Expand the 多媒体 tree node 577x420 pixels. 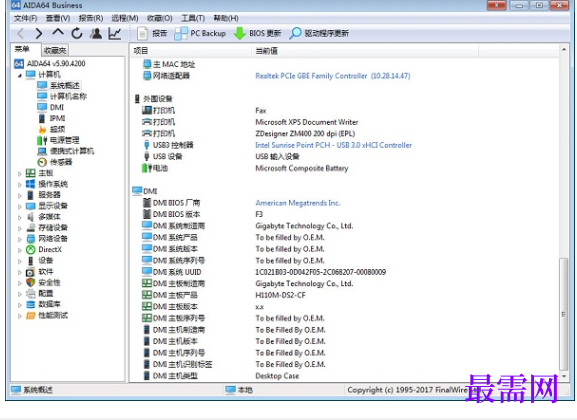20,218
